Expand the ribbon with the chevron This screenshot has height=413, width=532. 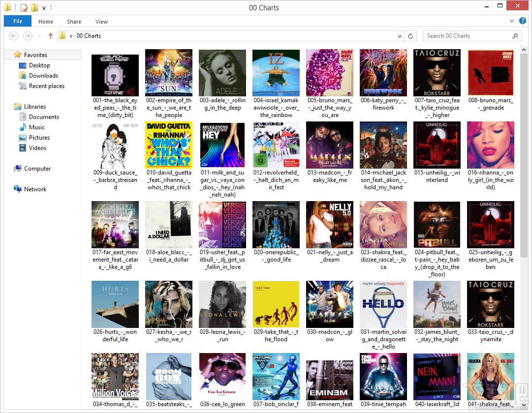[x=512, y=21]
